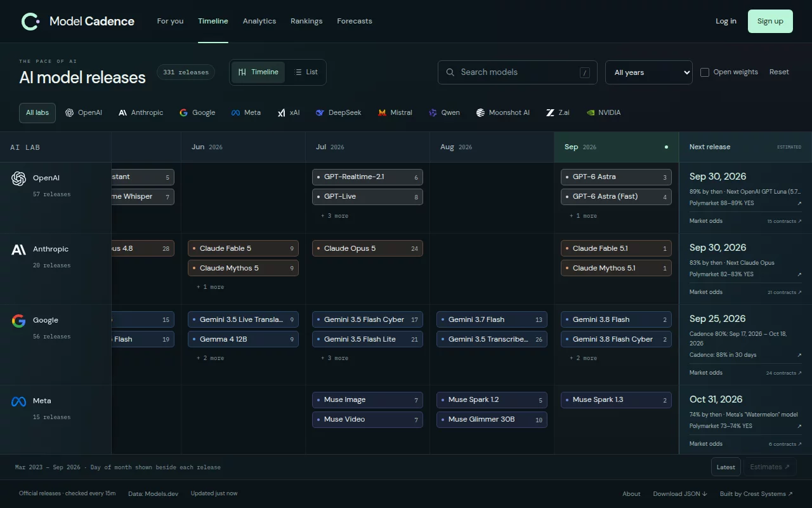Click the Google logo in lab column
Screen dimensions: 812x508
(18, 321)
